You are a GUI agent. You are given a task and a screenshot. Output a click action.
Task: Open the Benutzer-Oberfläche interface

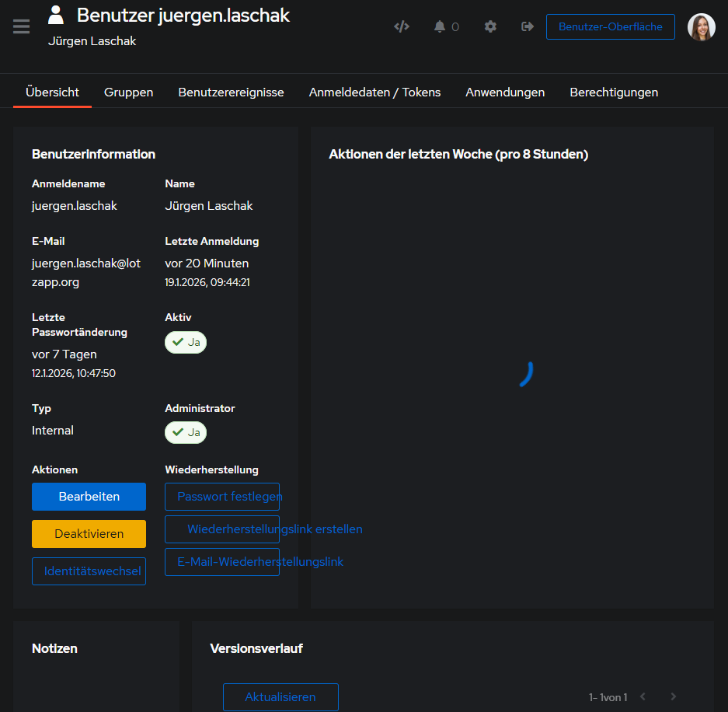[x=610, y=26]
